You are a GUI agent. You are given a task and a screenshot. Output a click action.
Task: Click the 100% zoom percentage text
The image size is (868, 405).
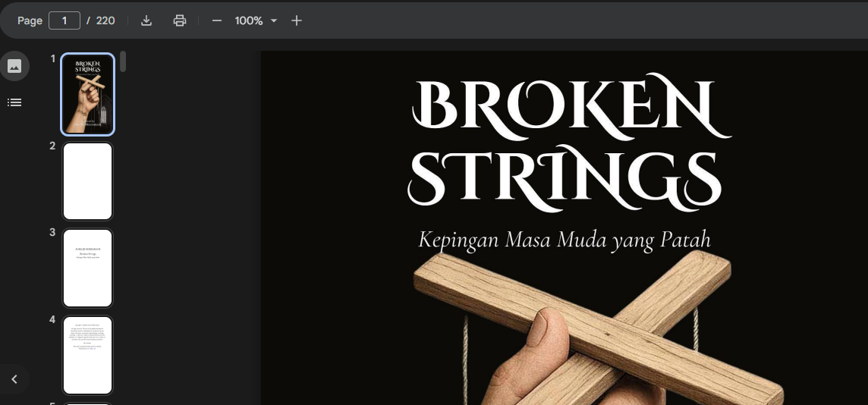[x=249, y=20]
